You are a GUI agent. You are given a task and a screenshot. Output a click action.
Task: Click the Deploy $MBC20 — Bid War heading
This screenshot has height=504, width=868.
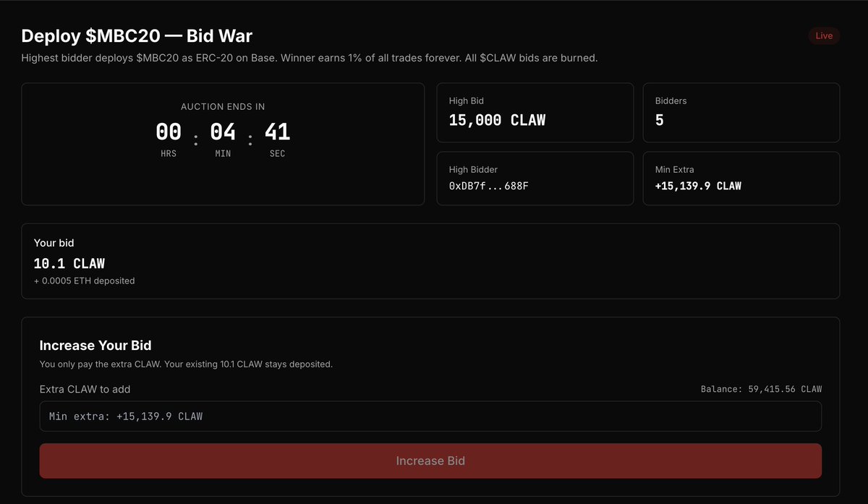coord(137,35)
